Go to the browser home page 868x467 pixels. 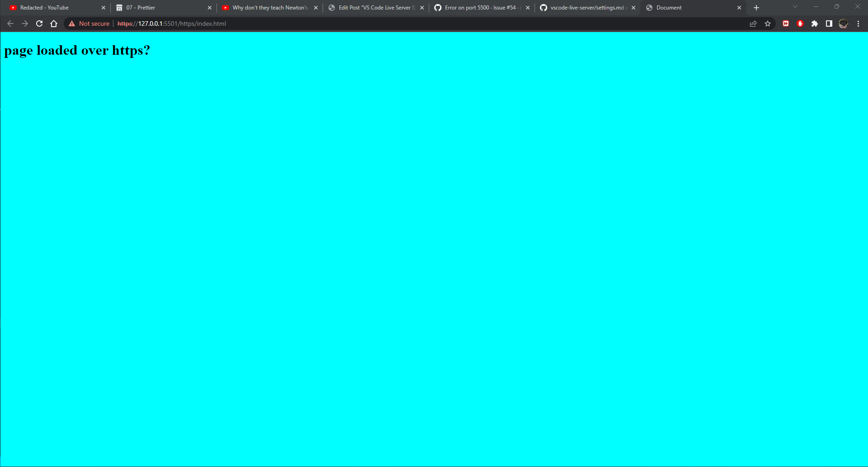54,24
